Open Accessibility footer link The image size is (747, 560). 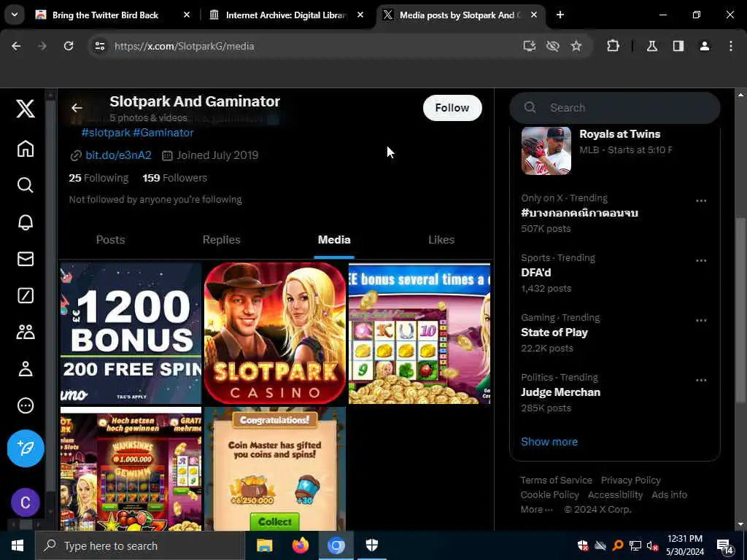pos(615,495)
